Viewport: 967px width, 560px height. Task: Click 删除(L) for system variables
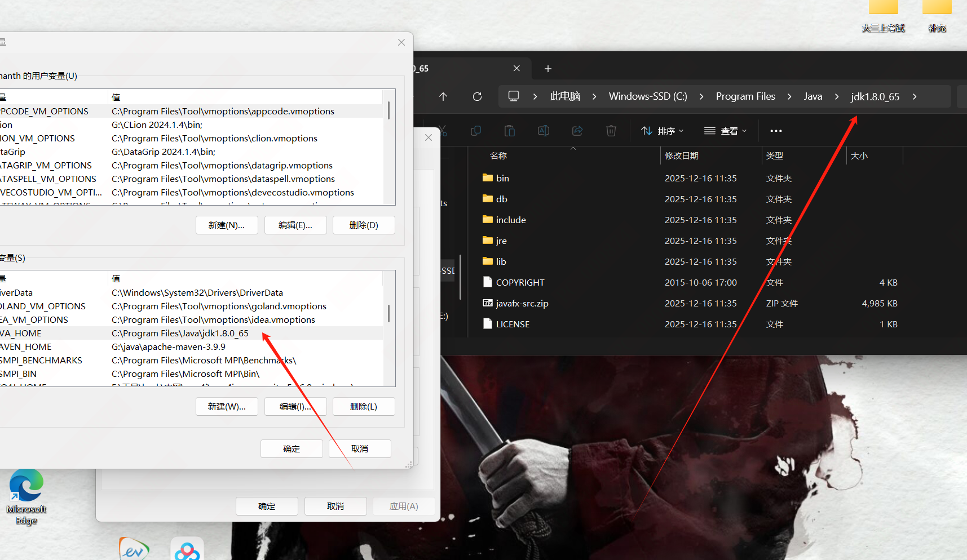364,406
